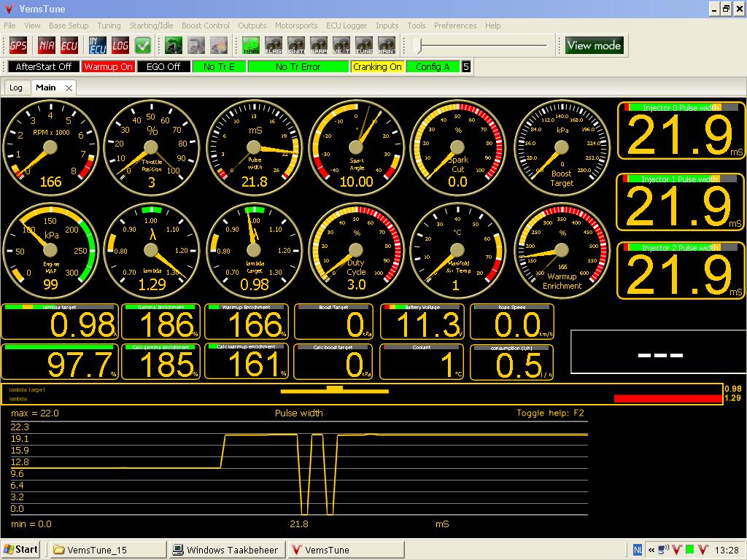
Task: Select the MAINT gauge layout icon
Action: click(387, 46)
